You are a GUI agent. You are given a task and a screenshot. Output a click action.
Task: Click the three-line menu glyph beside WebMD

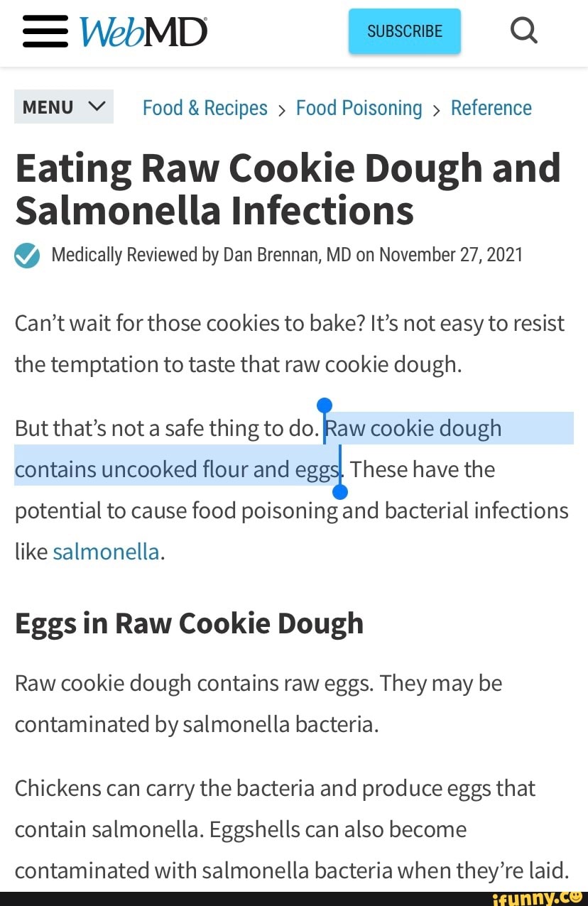click(44, 30)
